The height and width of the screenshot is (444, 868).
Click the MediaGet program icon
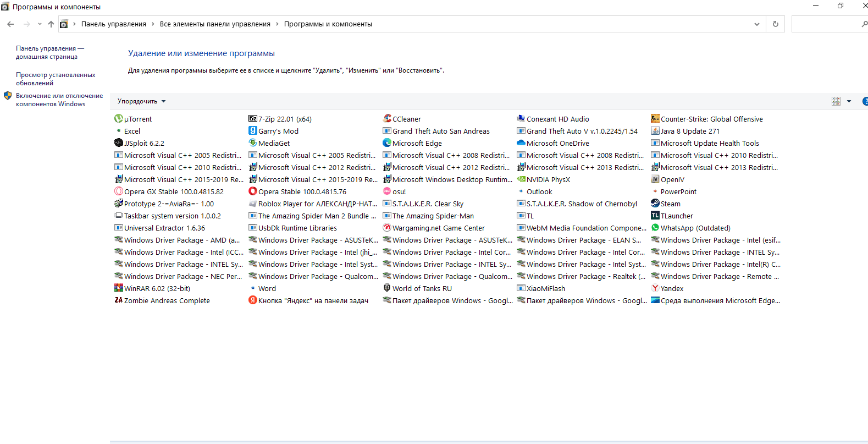252,142
